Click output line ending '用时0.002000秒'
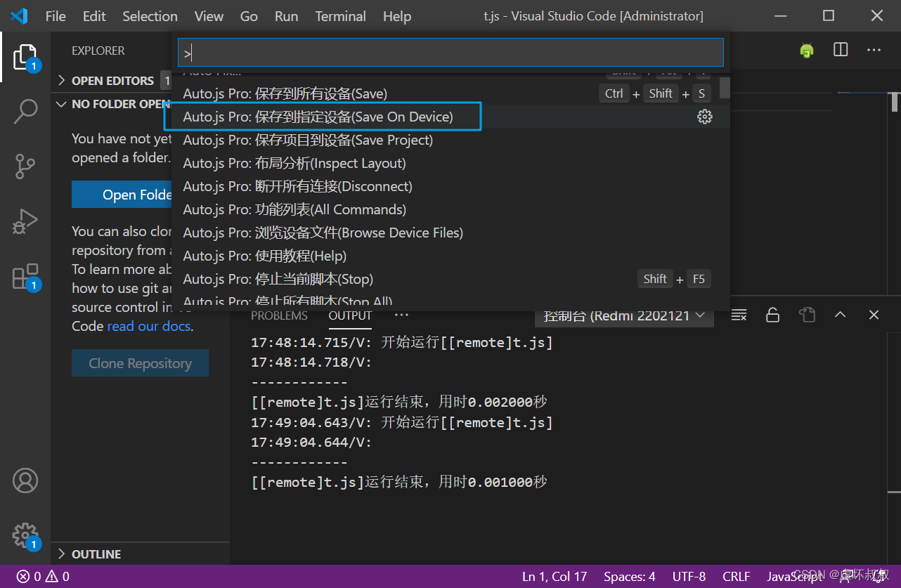 (x=399, y=403)
